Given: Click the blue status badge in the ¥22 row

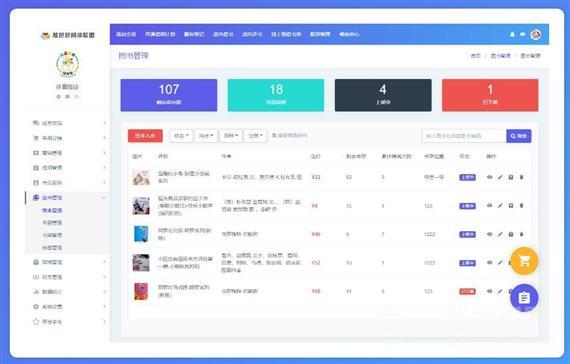Looking at the screenshot, I should coord(467,177).
